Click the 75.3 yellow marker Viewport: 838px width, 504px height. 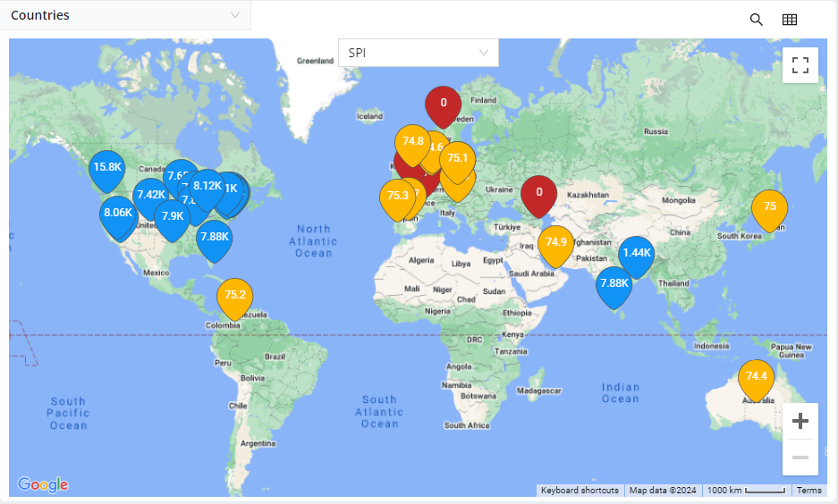click(398, 200)
